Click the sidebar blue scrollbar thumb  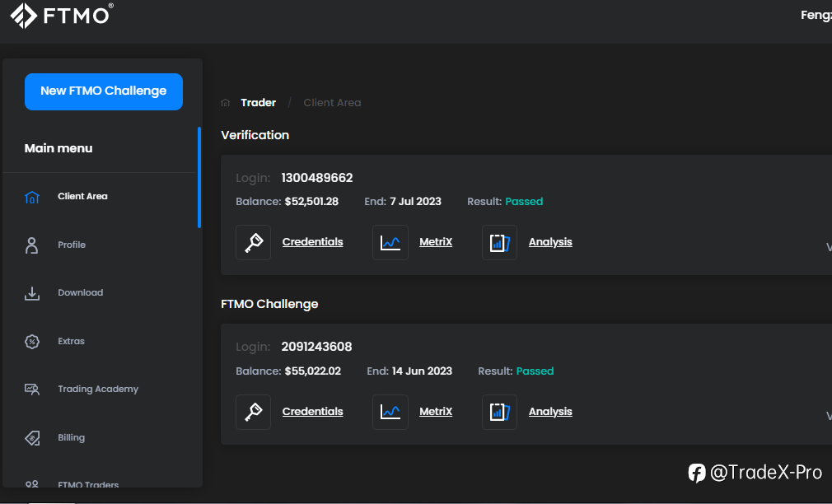point(199,177)
